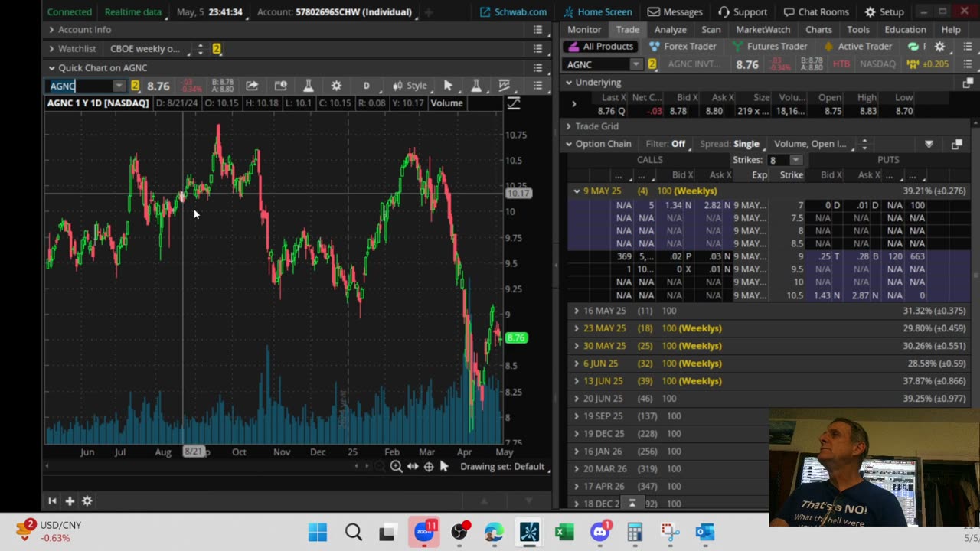Expand the 20 JUN 25 expiration
Screen dimensions: 980x551
tap(577, 399)
